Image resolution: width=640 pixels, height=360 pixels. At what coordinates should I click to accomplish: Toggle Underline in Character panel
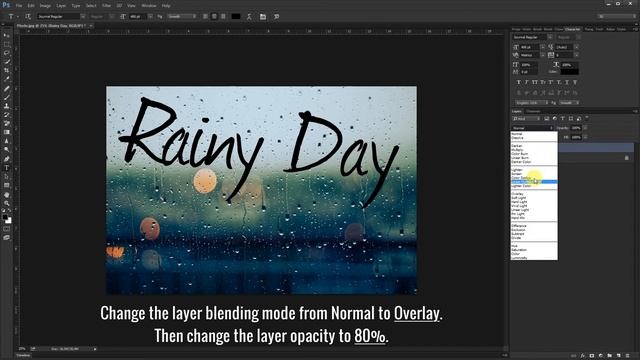click(567, 82)
